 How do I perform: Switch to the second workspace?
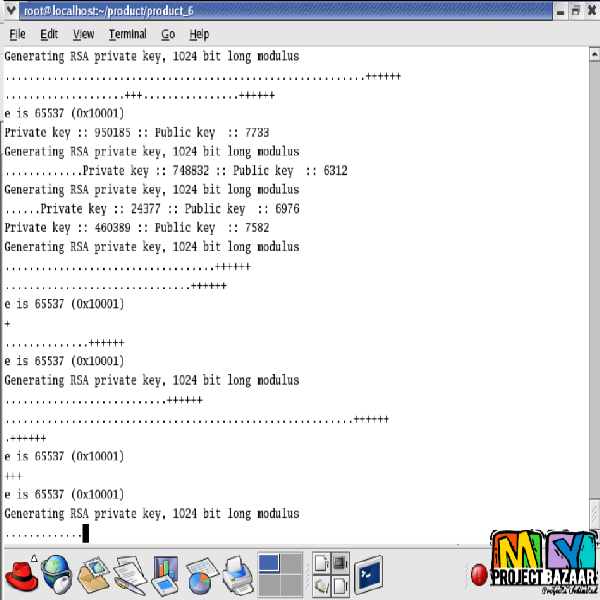[x=290, y=564]
